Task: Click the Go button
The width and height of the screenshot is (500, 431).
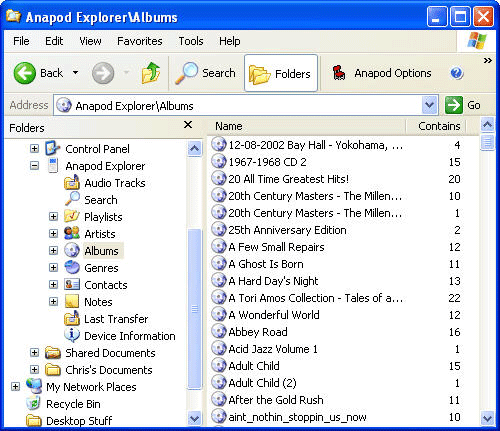Action: [463, 105]
